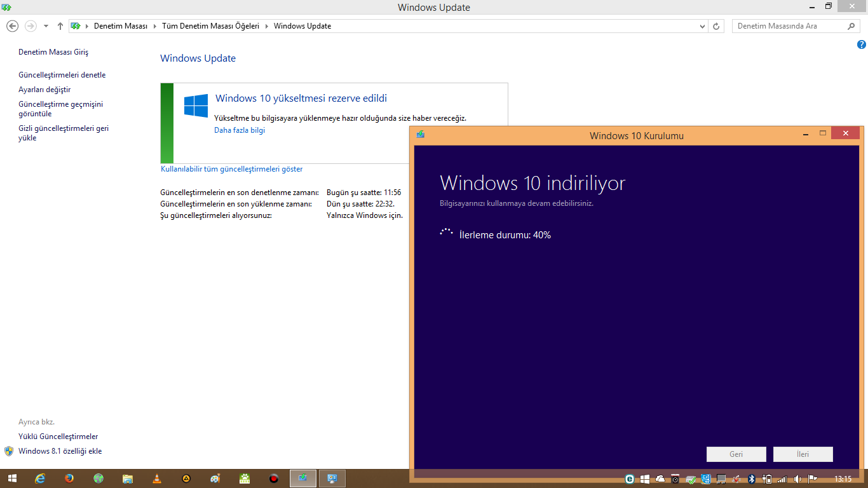Launch Internet Explorer from the taskbar
The width and height of the screenshot is (868, 488).
tap(41, 478)
